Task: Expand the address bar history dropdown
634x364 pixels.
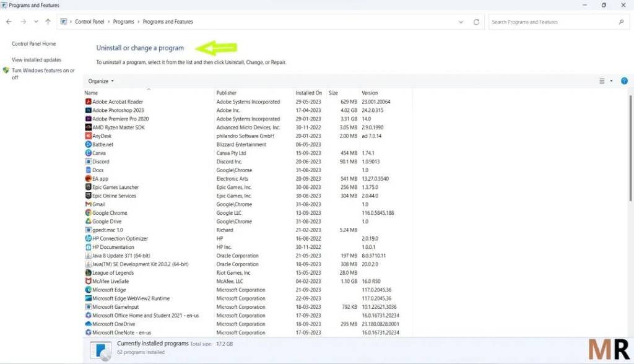Action: 461,22
